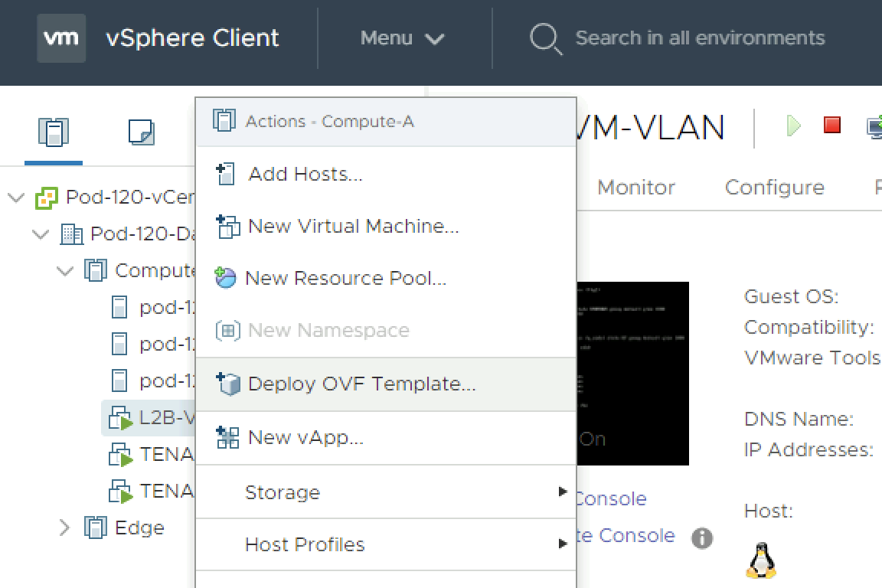Click the Linux penguin host icon
This screenshot has width=882, height=588.
click(x=760, y=560)
